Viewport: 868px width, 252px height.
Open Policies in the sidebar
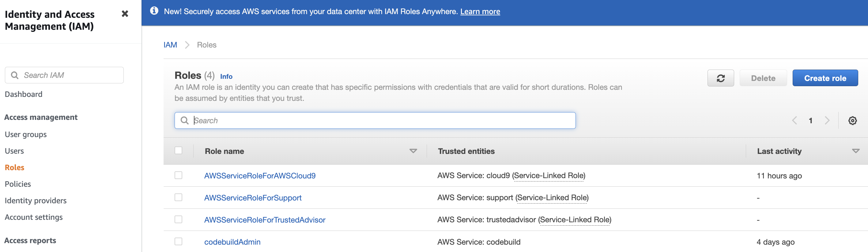coord(18,184)
